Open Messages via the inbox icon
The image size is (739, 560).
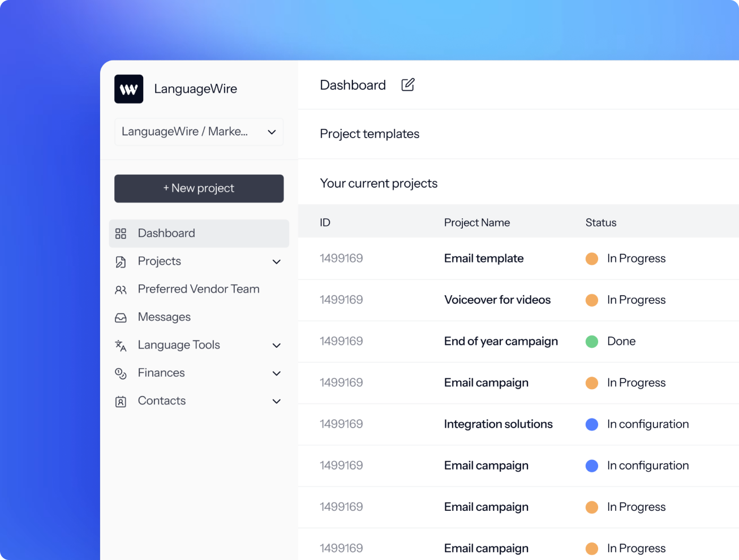click(121, 317)
